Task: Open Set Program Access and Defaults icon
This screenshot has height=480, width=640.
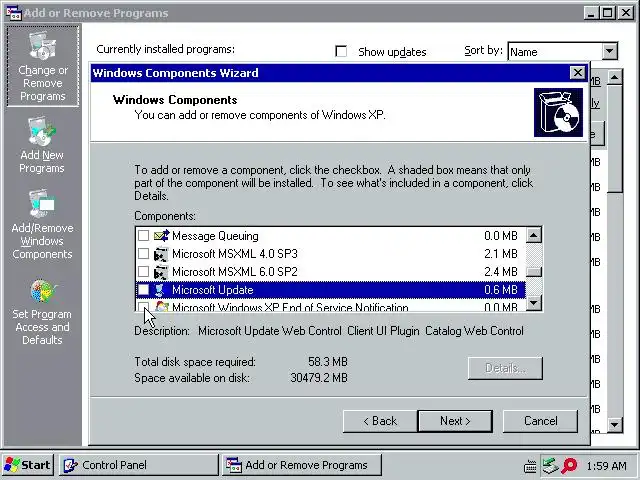Action: coord(42,291)
